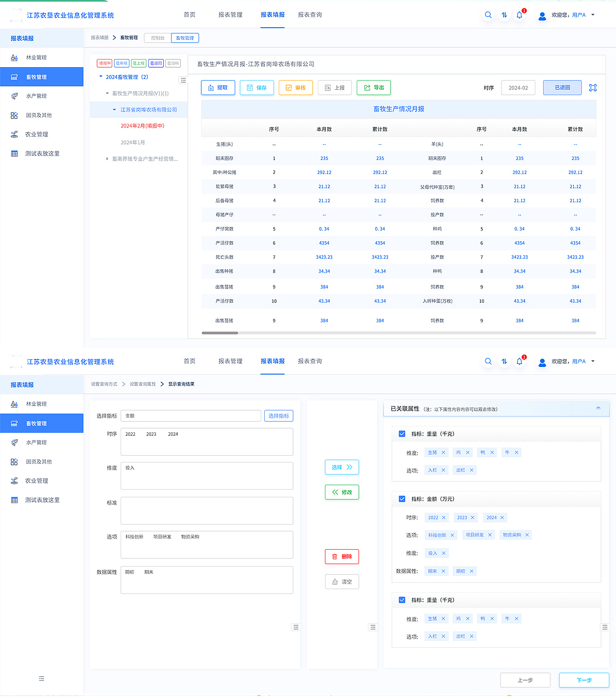Click the list icon beside the 数据属性 form panel

tap(296, 627)
